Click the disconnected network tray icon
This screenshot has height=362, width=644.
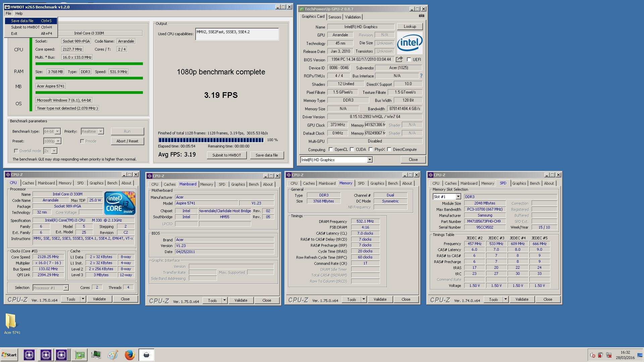609,355
